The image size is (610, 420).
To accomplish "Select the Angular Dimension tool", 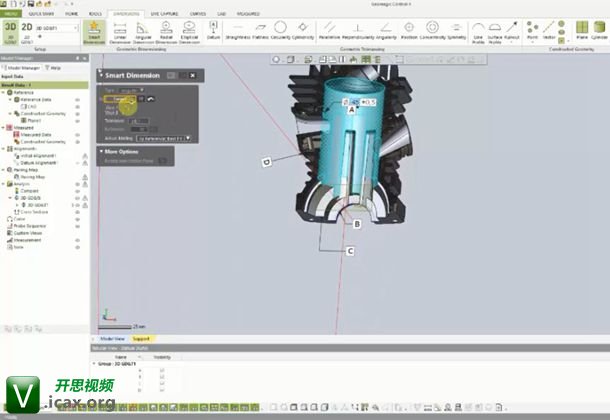I will [143, 32].
